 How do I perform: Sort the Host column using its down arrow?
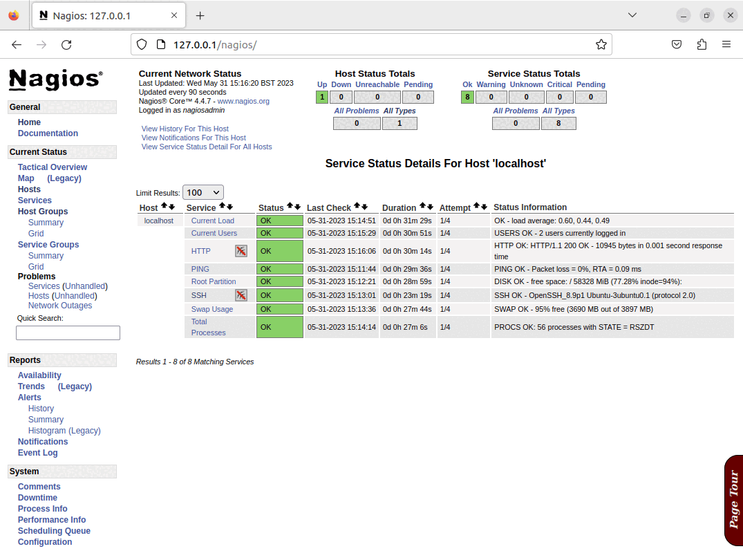coord(171,206)
